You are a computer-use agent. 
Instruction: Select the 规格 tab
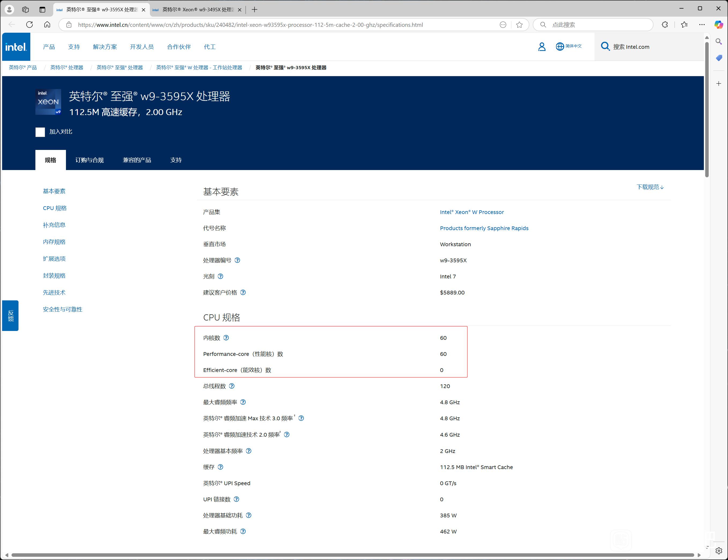point(51,160)
